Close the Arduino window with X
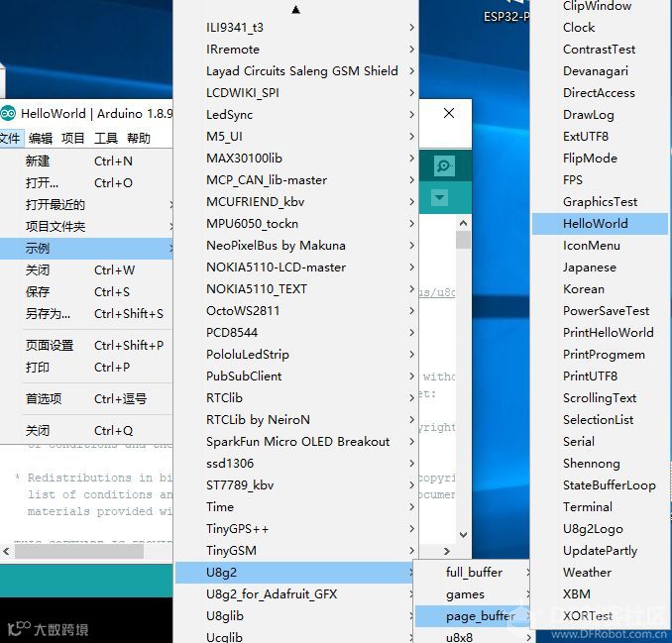The image size is (672, 643). click(x=449, y=113)
